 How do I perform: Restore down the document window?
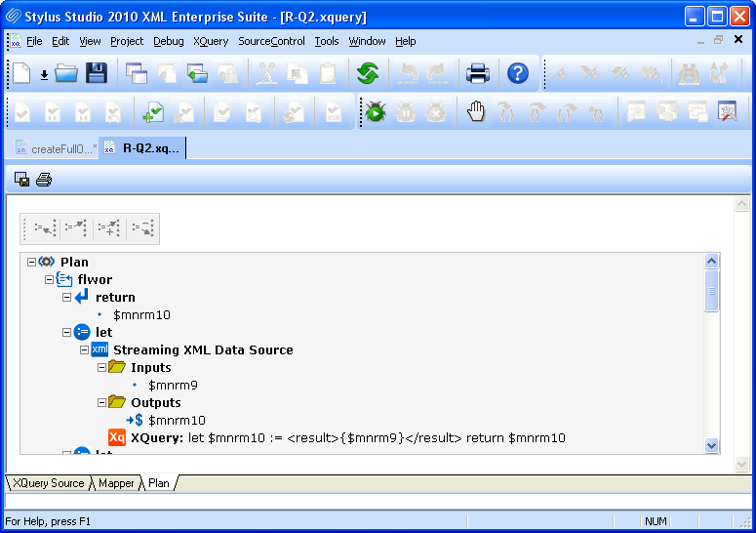[718, 40]
